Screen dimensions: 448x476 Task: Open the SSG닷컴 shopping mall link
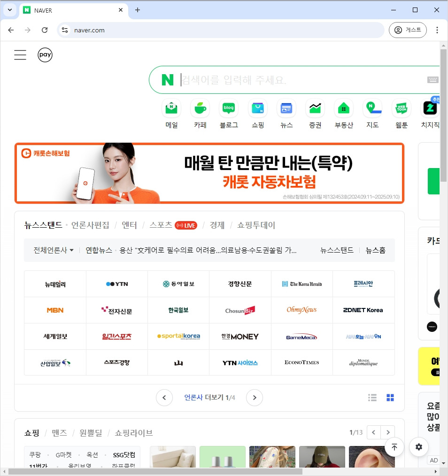(124, 455)
